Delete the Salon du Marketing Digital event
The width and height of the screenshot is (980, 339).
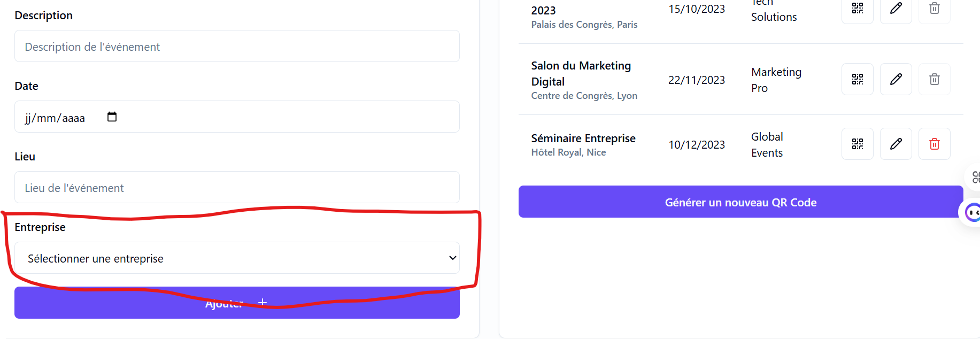pyautogui.click(x=935, y=79)
